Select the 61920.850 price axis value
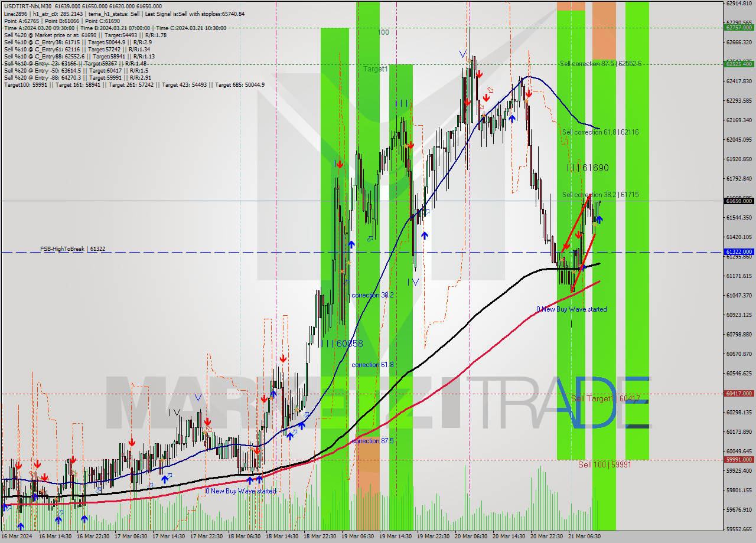Screen dimensions: 756x543 click(739, 159)
